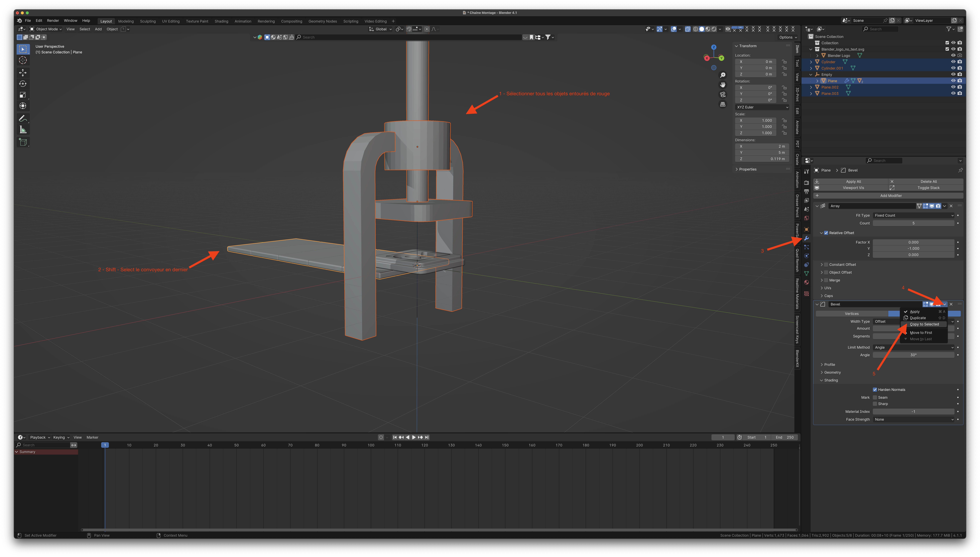The height and width of the screenshot is (557, 980).
Task: Click the Toggle Stack button
Action: pyautogui.click(x=926, y=188)
